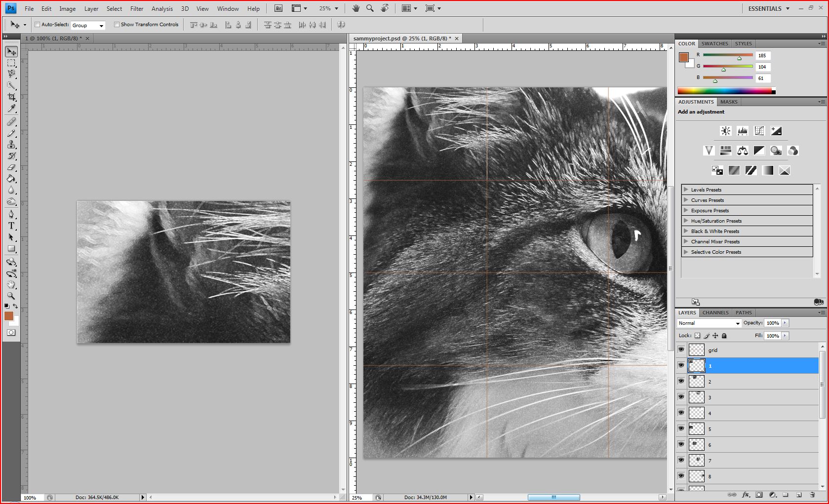Select the History Brush tool
This screenshot has height=504, width=829.
(11, 156)
